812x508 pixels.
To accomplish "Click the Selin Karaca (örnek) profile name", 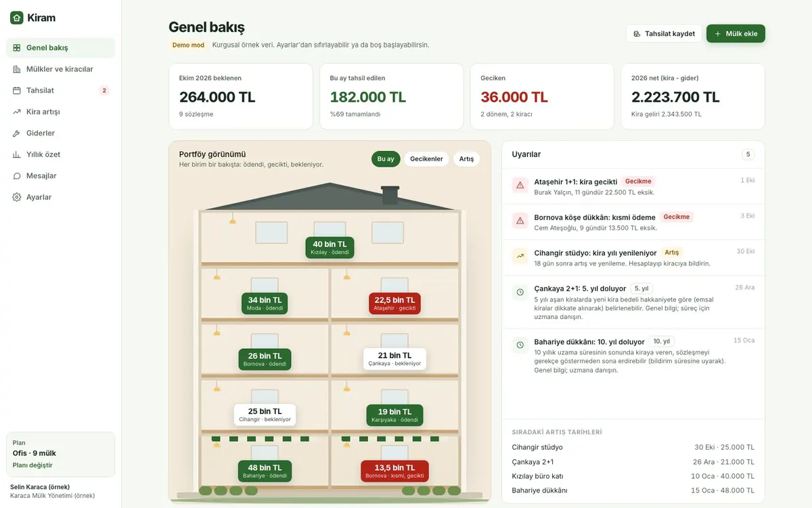I will coord(40,487).
